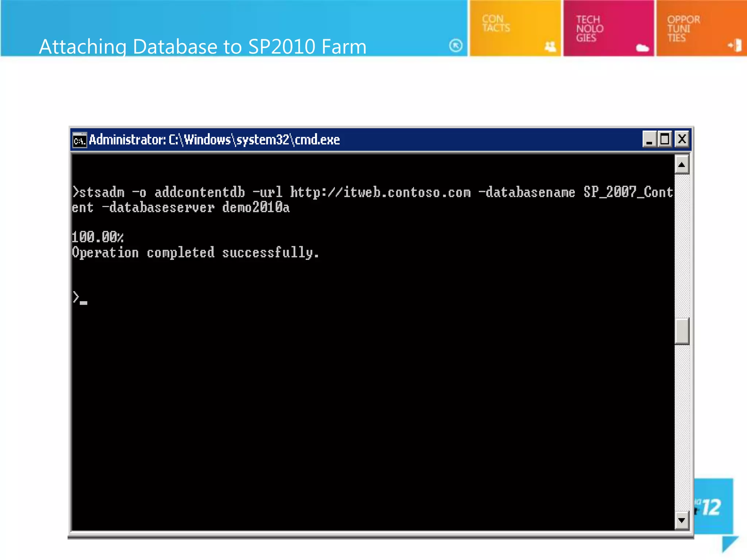Click the cloud icon on Technologies tile
747x560 pixels.
click(x=642, y=48)
